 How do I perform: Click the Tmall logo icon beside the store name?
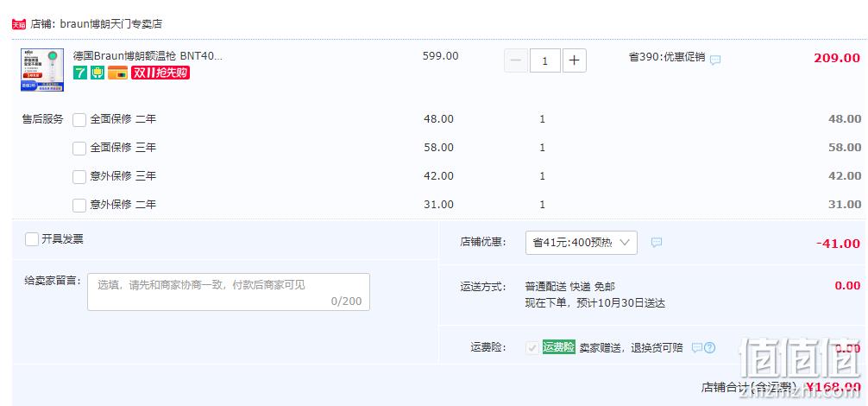tap(19, 24)
